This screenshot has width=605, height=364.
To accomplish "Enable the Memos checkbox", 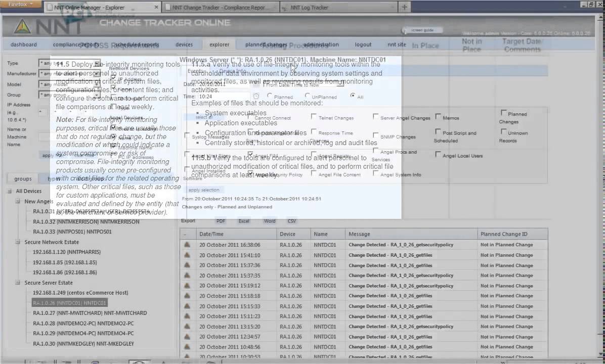I will (438, 116).
